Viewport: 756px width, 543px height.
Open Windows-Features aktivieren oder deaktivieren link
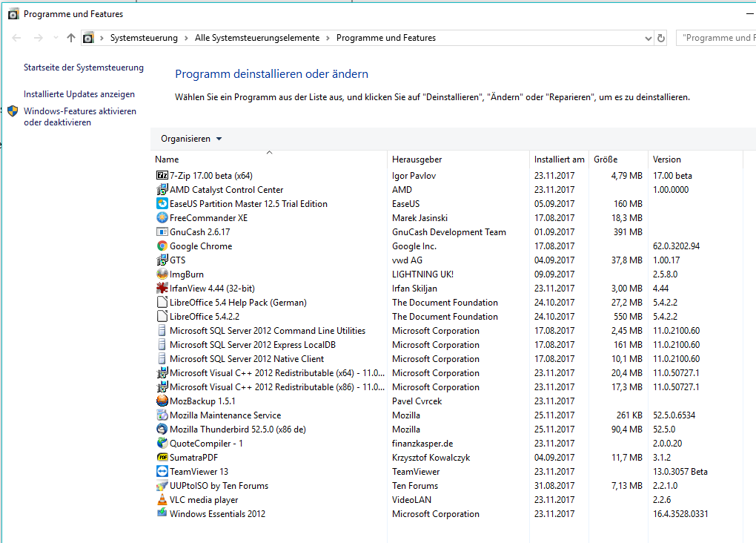coord(80,116)
